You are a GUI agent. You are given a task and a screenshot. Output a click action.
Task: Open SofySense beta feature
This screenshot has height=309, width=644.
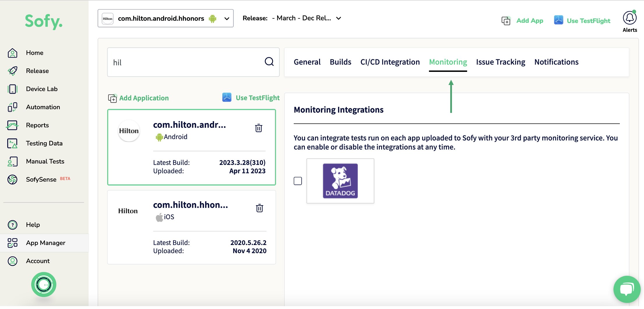[41, 179]
